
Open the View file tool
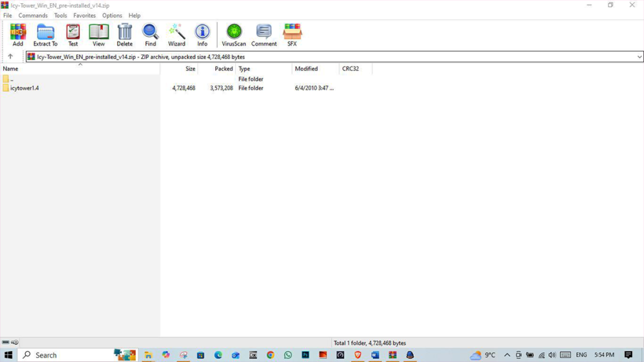point(99,35)
